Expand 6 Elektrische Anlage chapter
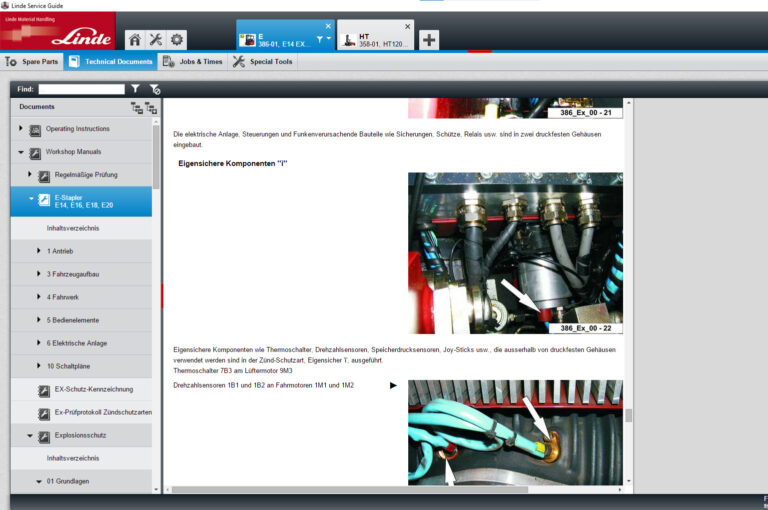This screenshot has width=768, height=510. tap(38, 343)
